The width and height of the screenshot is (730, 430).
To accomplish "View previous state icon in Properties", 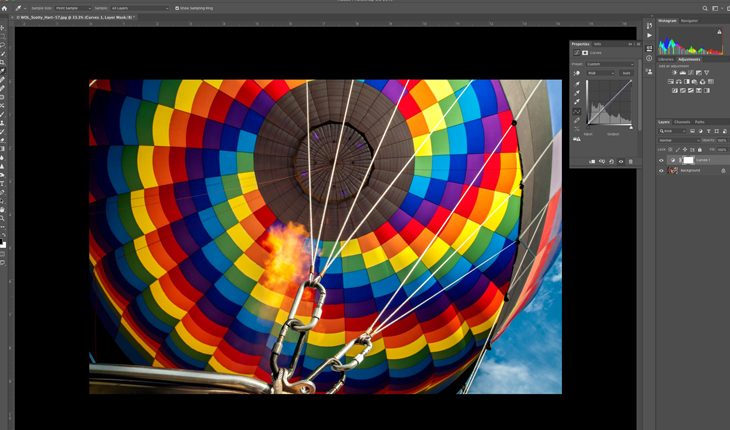I will coord(602,161).
